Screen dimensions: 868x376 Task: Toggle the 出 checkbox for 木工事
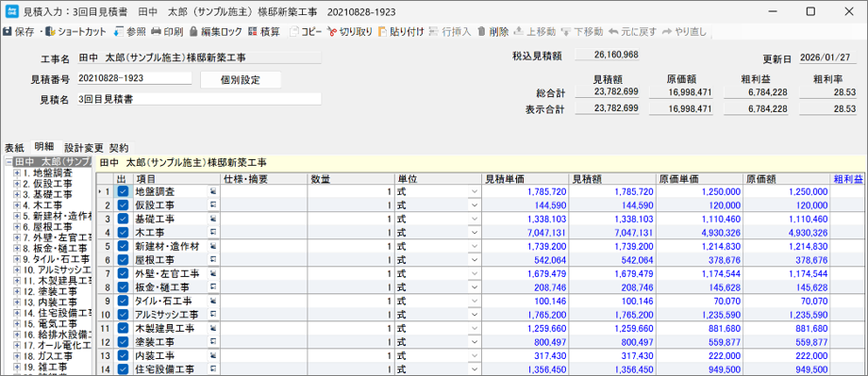pyautogui.click(x=123, y=232)
